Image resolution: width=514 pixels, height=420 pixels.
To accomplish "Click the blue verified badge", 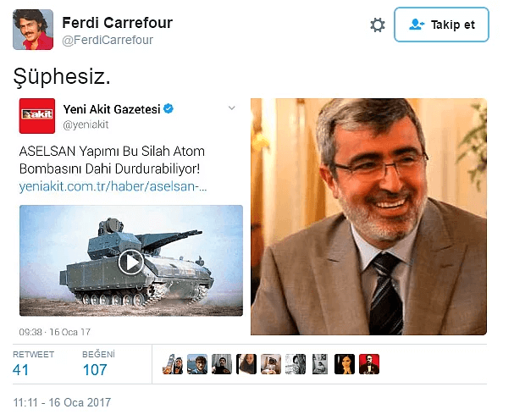I will click(x=169, y=108).
